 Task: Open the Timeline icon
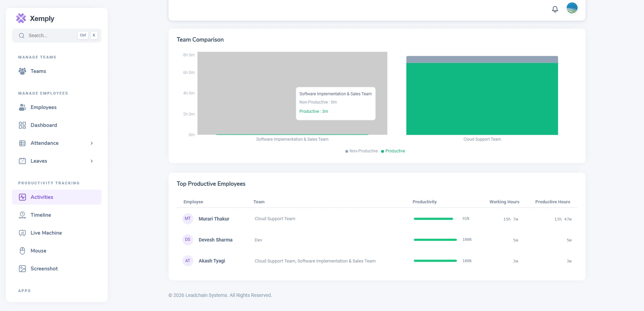pyautogui.click(x=22, y=215)
